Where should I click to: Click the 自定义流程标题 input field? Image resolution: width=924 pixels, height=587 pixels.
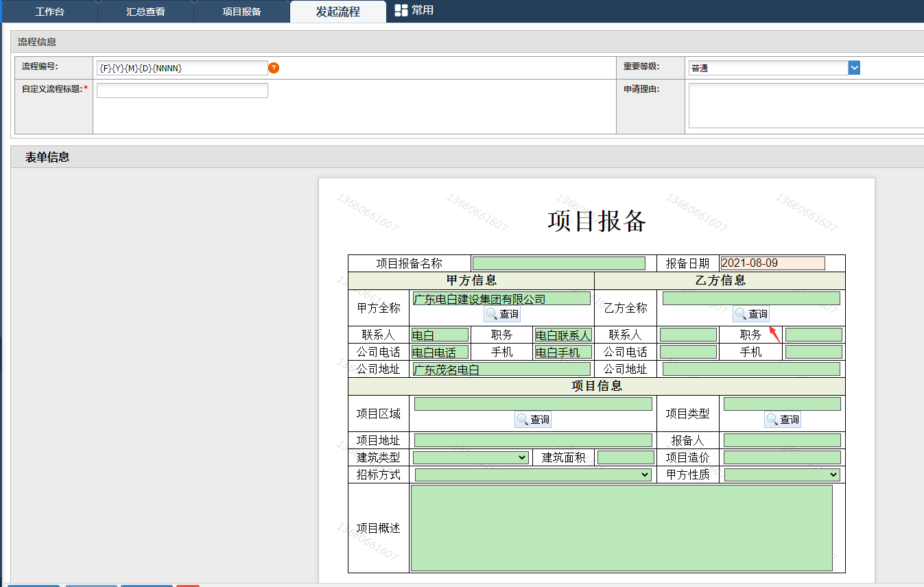[x=182, y=91]
